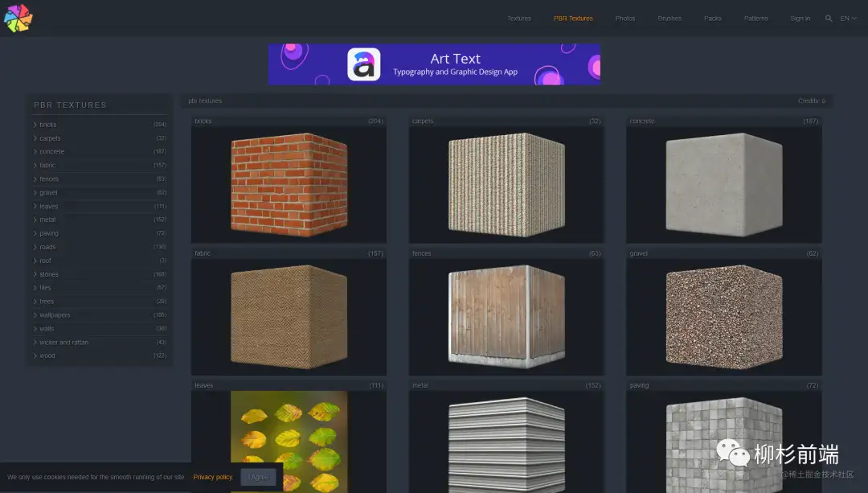Open the bricks cube thumbnail
The height and width of the screenshot is (493, 868).
289,185
